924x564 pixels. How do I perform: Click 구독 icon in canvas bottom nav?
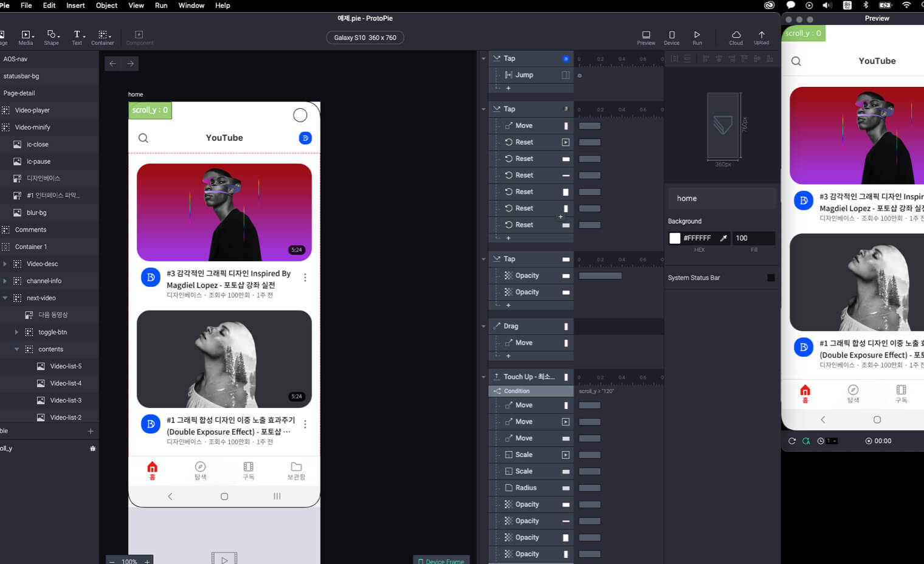249,467
